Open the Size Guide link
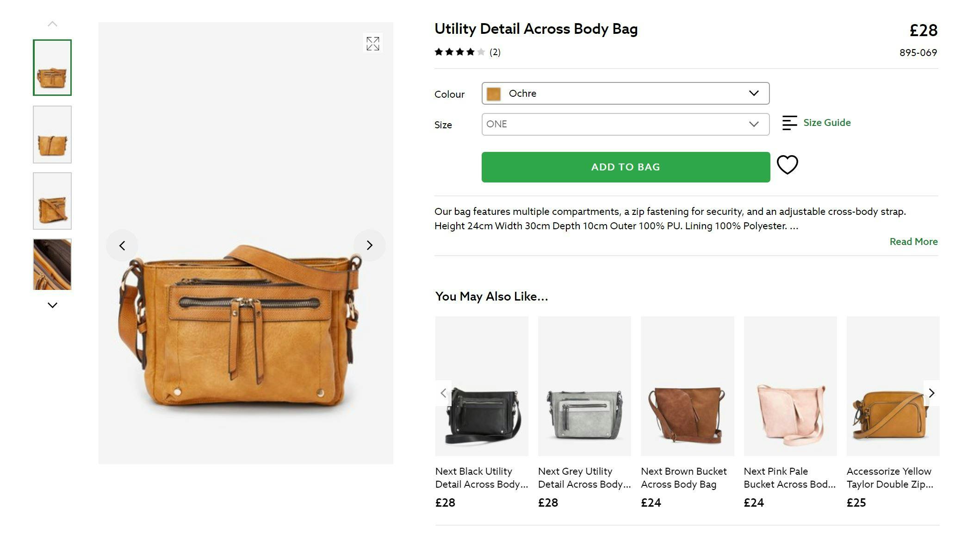This screenshot has height=540, width=980. pyautogui.click(x=827, y=123)
